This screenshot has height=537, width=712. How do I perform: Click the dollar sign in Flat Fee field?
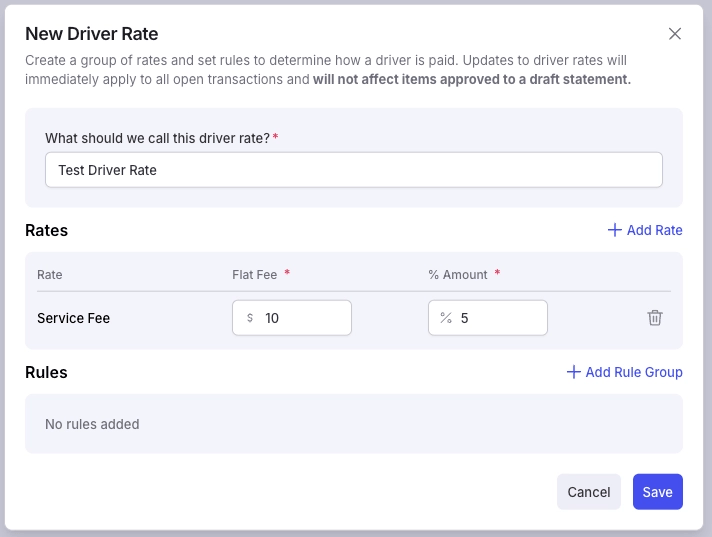(x=250, y=318)
